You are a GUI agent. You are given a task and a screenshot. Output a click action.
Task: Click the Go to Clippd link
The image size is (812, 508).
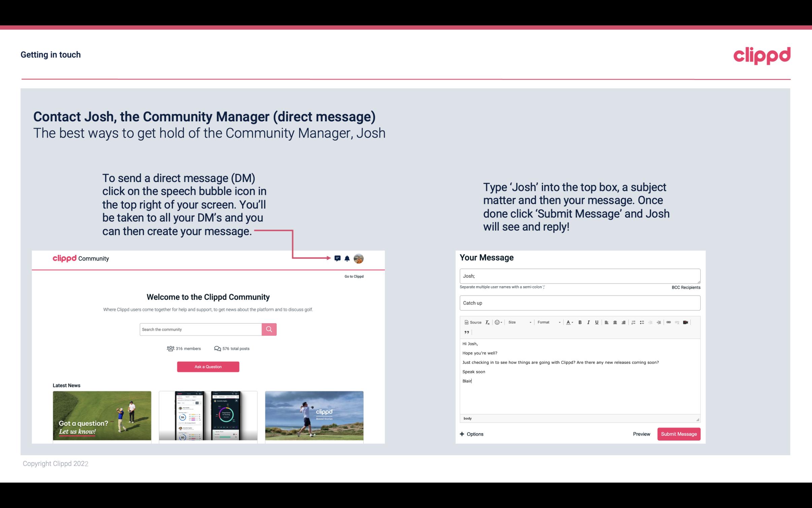point(353,276)
